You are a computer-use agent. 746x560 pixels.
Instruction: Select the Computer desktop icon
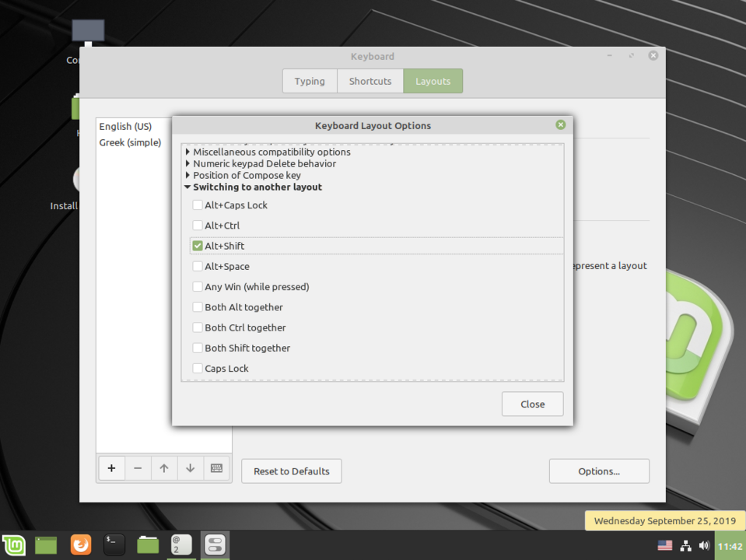(x=88, y=33)
